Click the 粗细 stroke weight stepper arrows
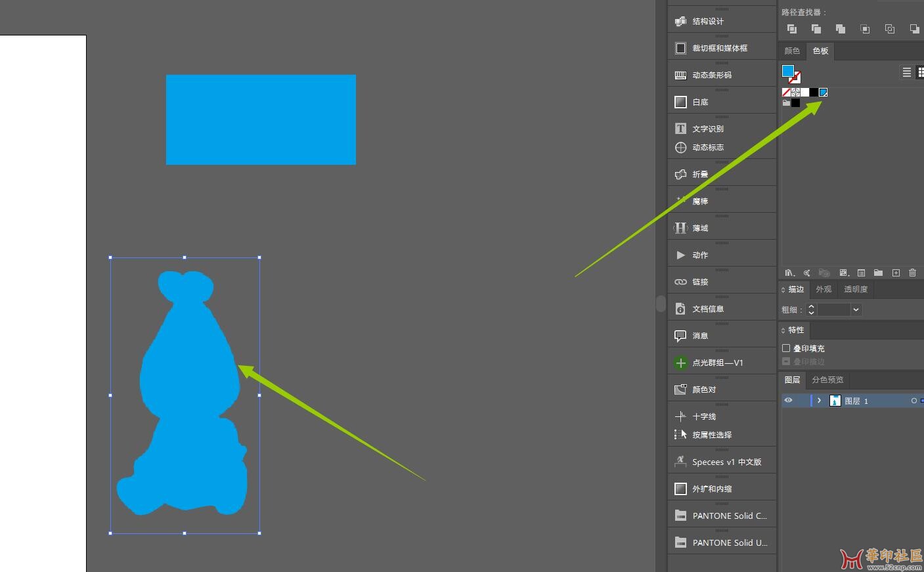The image size is (924, 572). point(811,310)
